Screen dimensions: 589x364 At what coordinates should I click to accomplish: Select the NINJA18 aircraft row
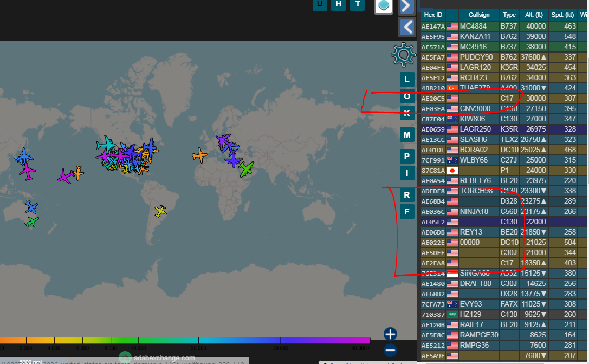(x=503, y=211)
